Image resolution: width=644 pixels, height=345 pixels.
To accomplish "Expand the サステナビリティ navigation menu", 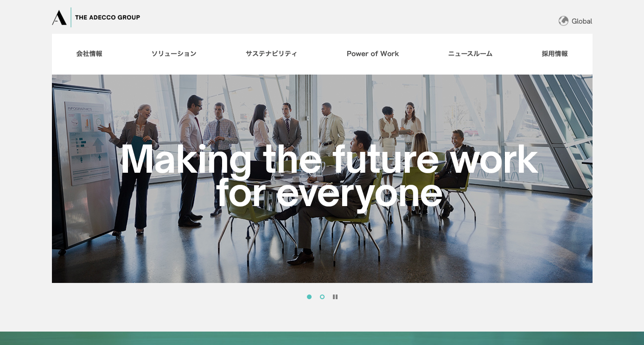I will click(271, 54).
